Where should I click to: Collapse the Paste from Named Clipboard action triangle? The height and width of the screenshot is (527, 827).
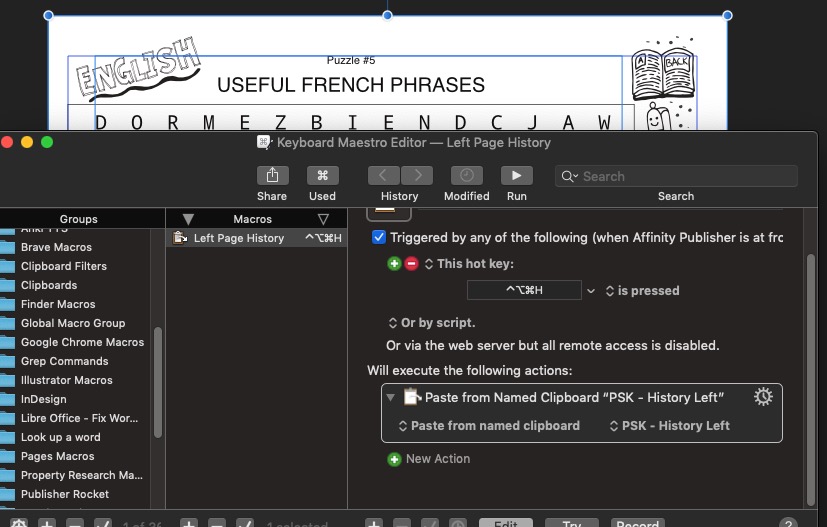(x=391, y=397)
